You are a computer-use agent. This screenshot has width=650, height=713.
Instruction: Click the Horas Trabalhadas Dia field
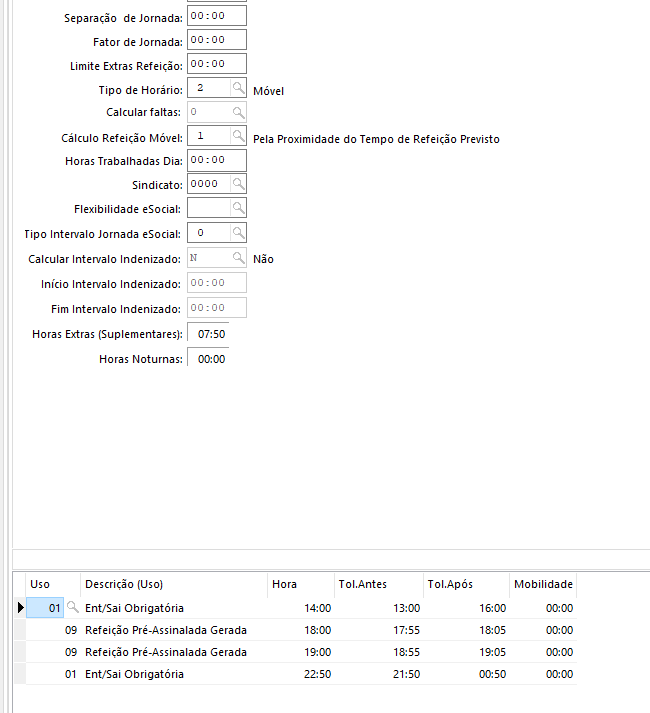click(216, 160)
